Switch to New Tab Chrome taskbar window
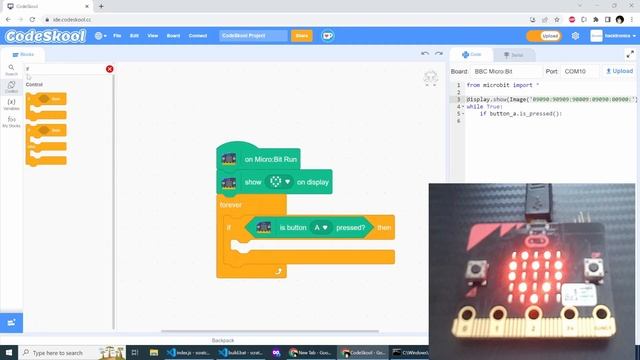The image size is (640, 360). [311, 352]
